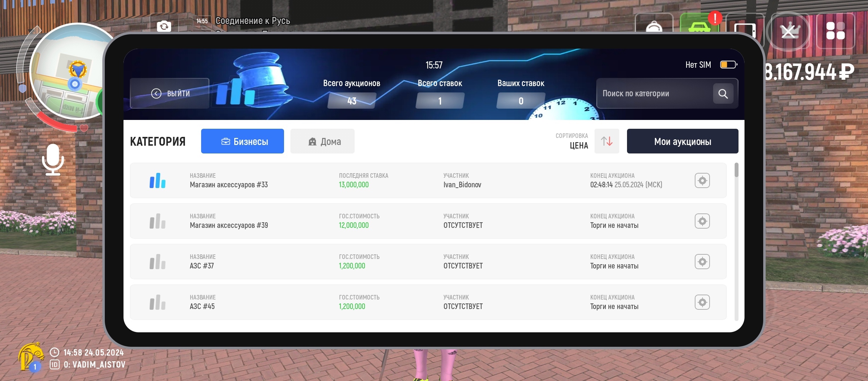Tap the microphone icon
The image size is (868, 381).
point(53,159)
